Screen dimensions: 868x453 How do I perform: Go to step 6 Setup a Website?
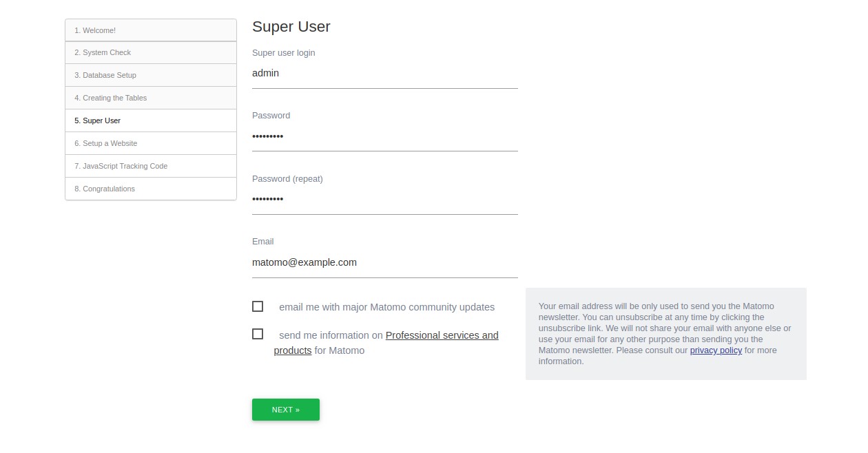[151, 144]
